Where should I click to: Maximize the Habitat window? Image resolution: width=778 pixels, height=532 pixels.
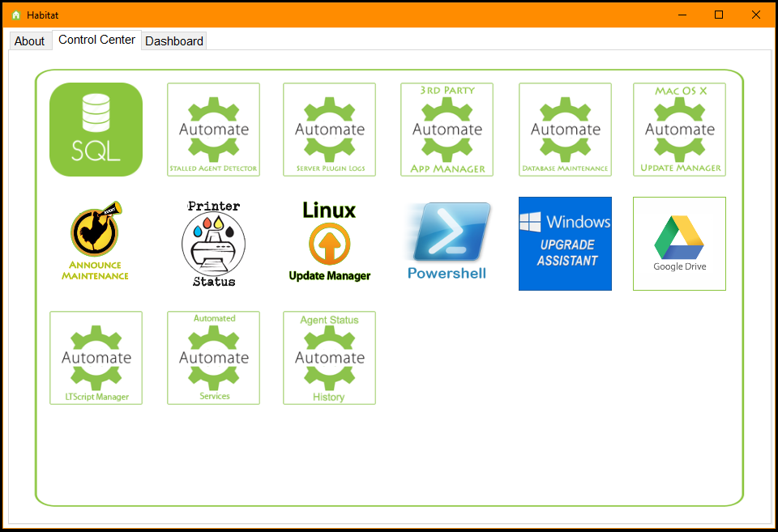pyautogui.click(x=719, y=15)
